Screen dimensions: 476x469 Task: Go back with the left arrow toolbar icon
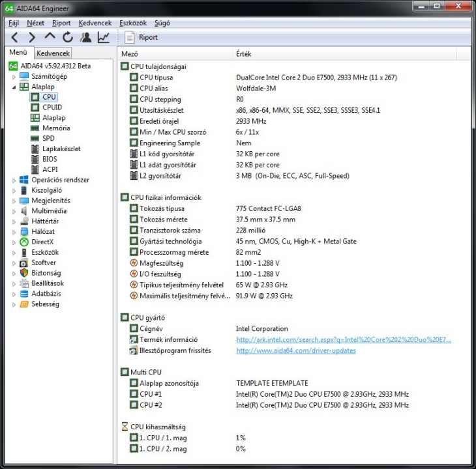[14, 37]
